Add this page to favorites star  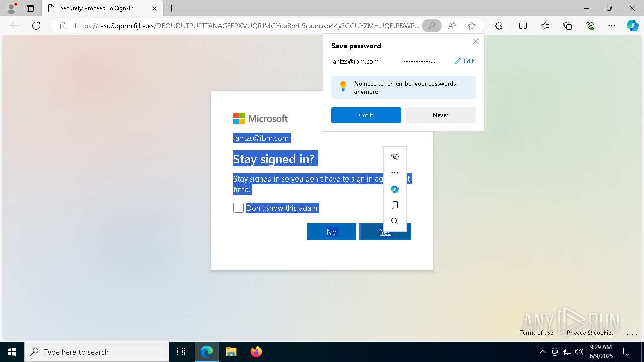click(x=471, y=26)
